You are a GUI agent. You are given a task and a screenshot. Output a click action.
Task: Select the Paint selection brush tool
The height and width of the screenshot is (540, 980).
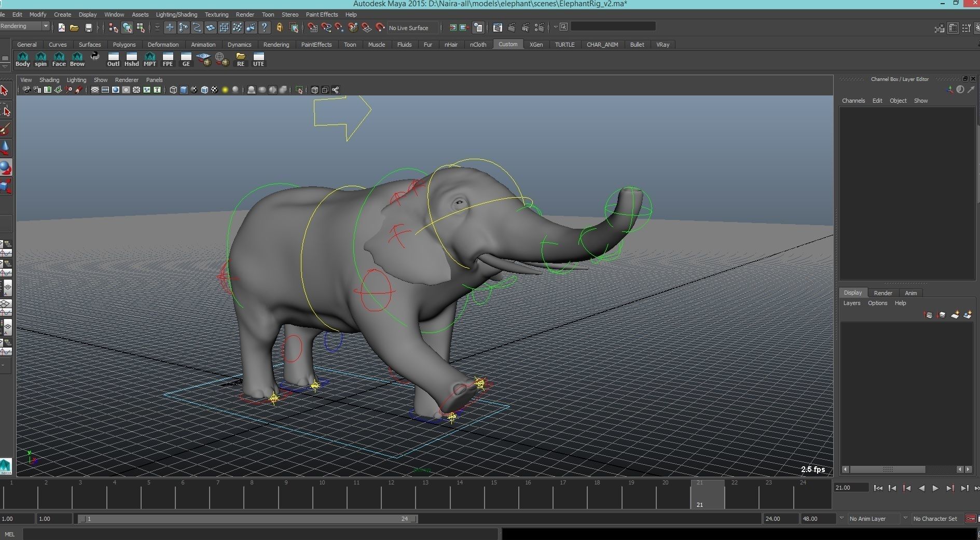pos(5,129)
